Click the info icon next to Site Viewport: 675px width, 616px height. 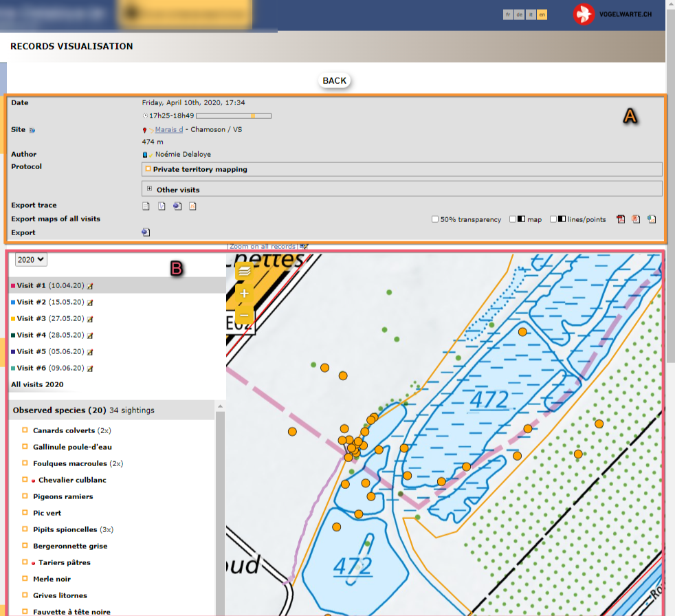[x=32, y=130]
